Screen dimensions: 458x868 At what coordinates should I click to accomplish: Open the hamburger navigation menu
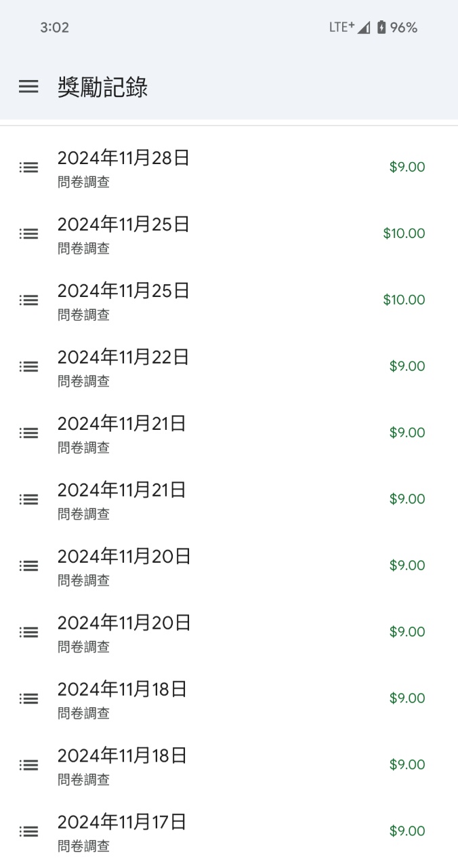(x=28, y=87)
